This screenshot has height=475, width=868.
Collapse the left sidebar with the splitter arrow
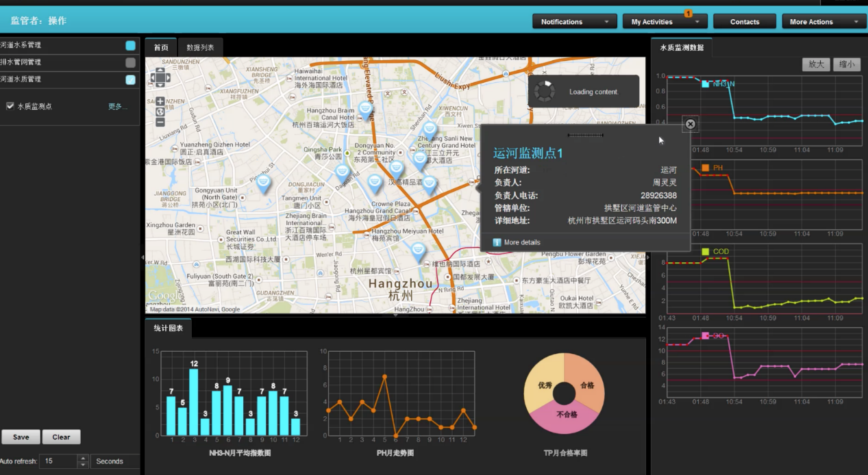[x=142, y=257]
